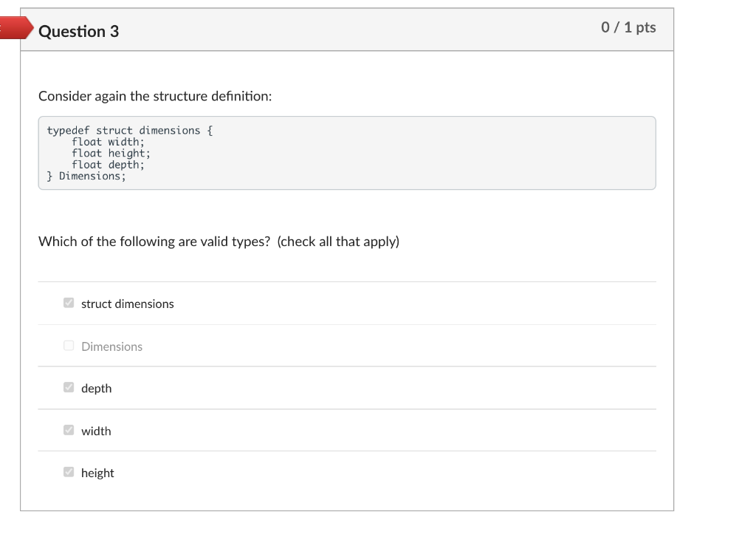756x537 pixels.
Task: Click the "float height;" code line
Action: pyautogui.click(x=111, y=153)
